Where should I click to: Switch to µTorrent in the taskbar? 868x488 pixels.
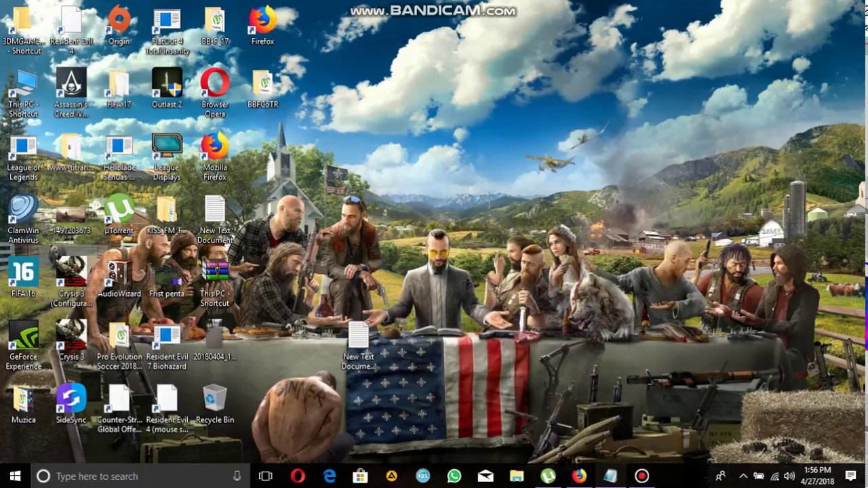click(548, 476)
